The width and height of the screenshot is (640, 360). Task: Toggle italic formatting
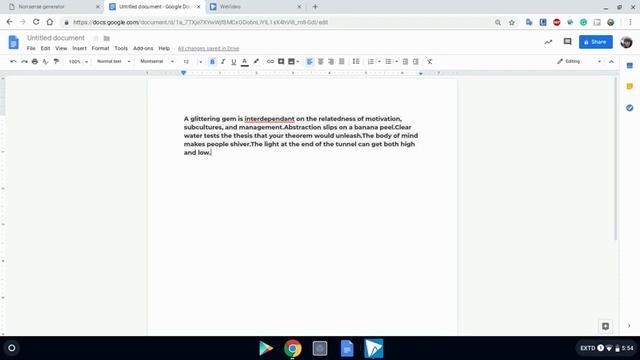[x=223, y=62]
